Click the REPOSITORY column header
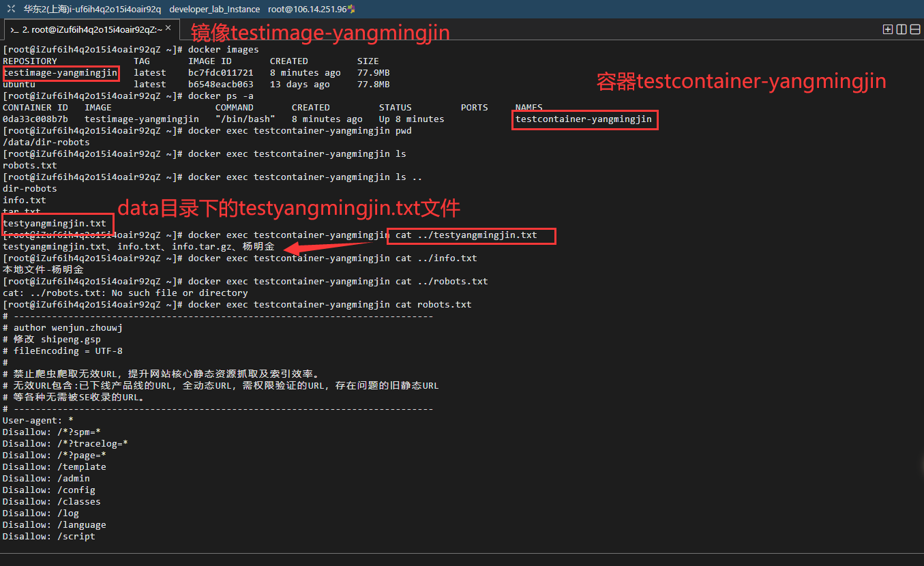Screen dimensions: 924x566 tap(30, 61)
